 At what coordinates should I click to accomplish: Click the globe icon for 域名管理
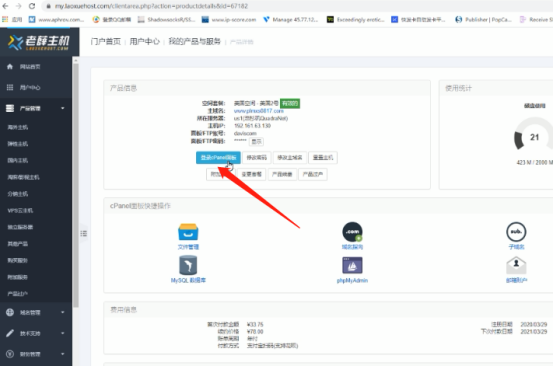[10, 312]
